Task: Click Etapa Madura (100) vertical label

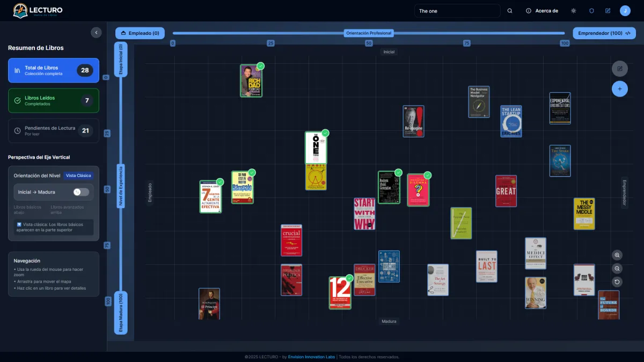Action: 121,313
